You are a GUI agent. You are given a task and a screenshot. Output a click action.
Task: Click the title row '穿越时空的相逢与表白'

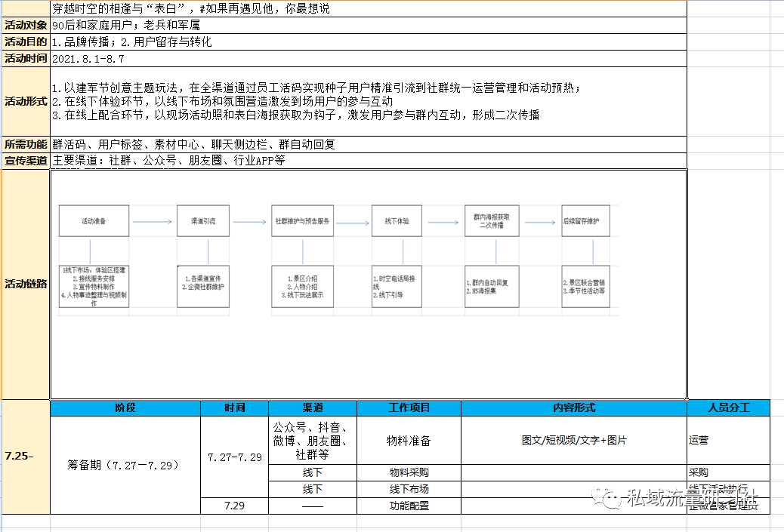369,8
